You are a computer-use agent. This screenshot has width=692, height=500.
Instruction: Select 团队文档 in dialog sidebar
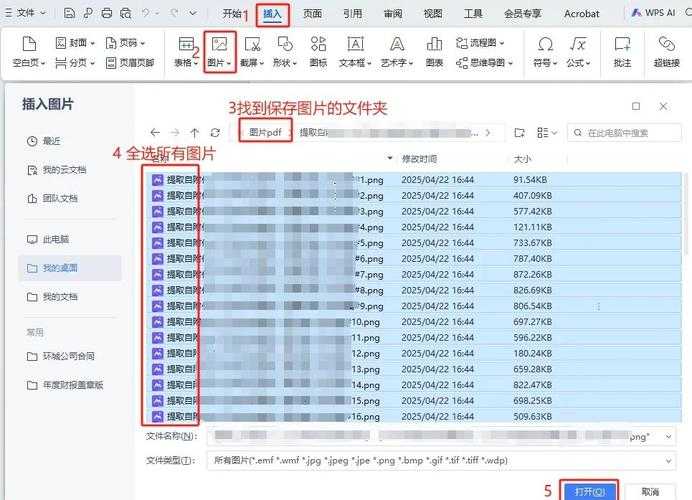coord(52,199)
